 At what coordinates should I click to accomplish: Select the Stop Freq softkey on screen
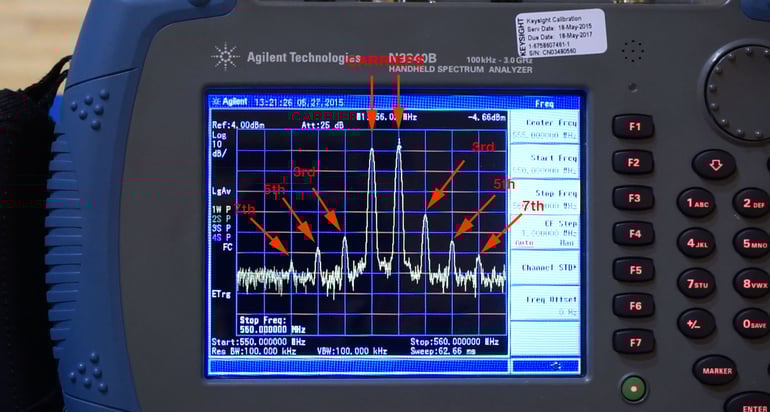point(545,198)
